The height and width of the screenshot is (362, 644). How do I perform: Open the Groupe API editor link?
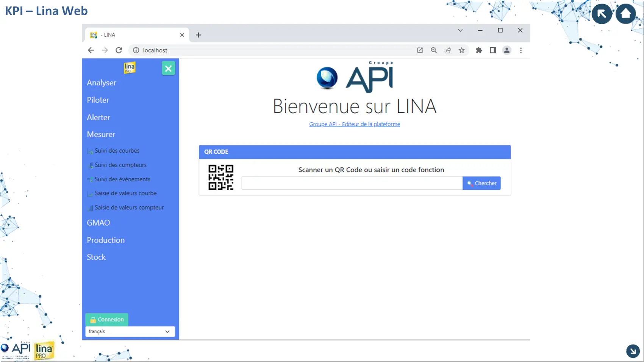[354, 124]
